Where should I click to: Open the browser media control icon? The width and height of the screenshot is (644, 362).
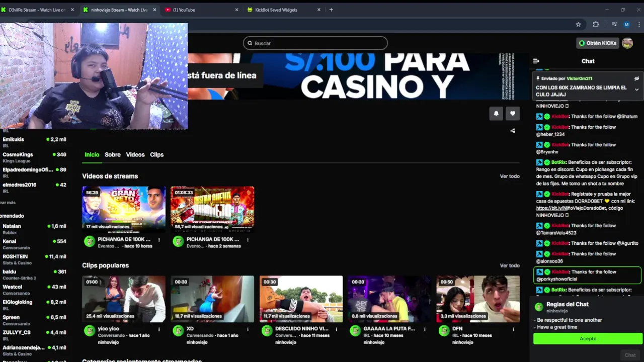(614, 24)
